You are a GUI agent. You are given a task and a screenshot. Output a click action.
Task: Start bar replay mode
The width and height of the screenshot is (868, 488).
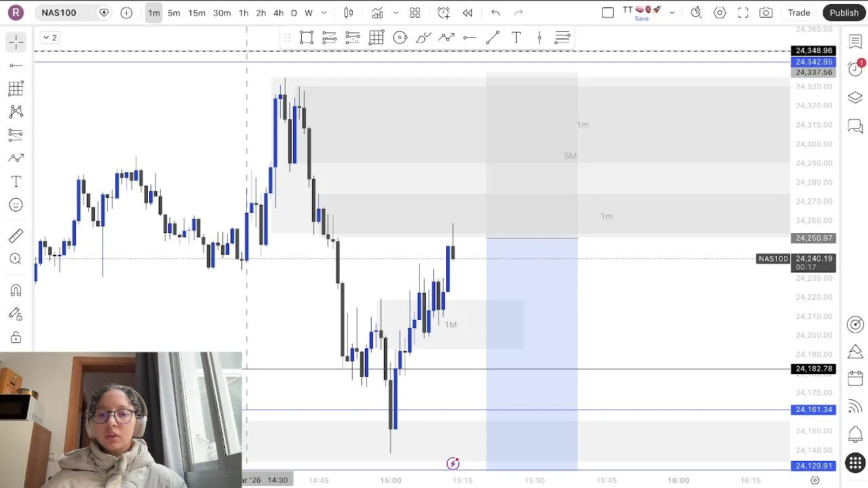[x=467, y=13]
